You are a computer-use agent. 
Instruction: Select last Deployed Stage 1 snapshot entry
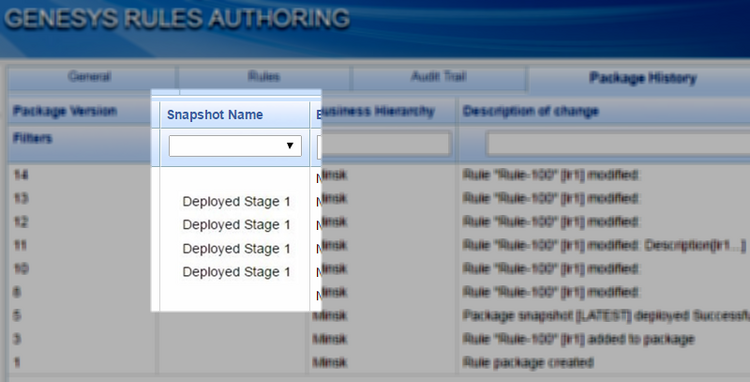[x=236, y=272]
